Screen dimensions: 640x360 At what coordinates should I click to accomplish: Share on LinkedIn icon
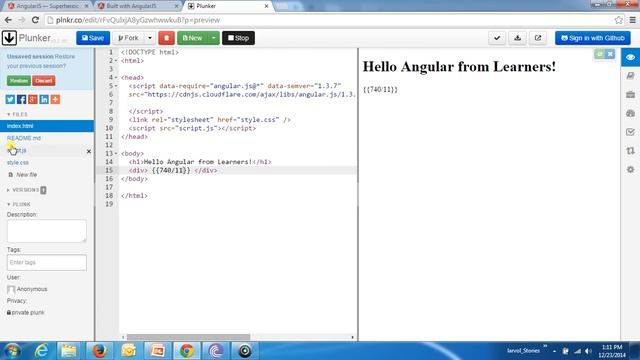44,99
